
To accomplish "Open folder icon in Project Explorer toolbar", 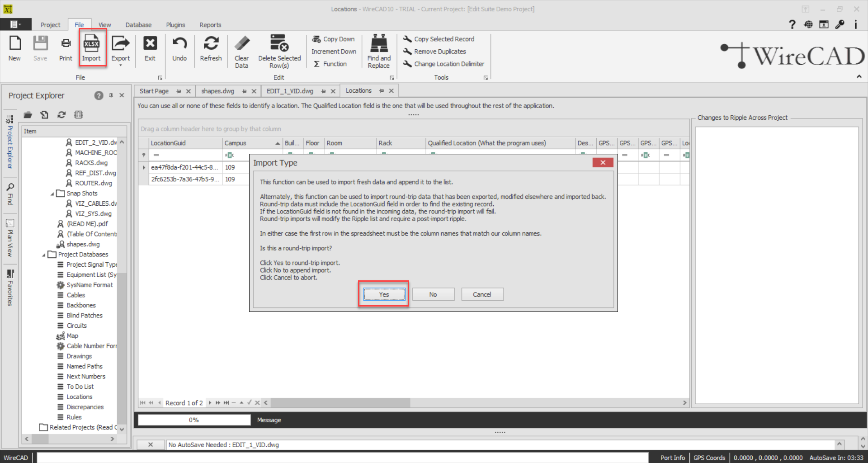I will click(28, 115).
